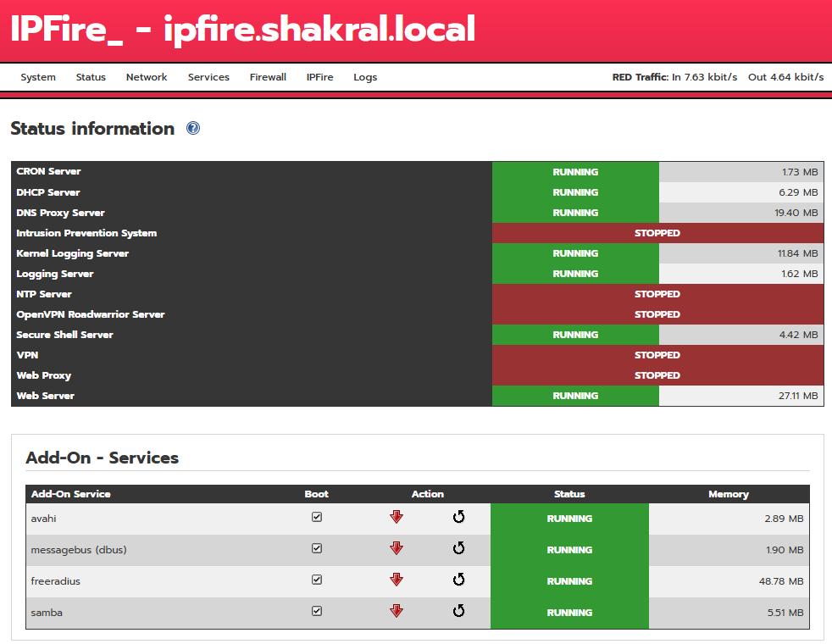Image resolution: width=832 pixels, height=644 pixels.
Task: Click freeradius RUNNING status cell
Action: [569, 581]
